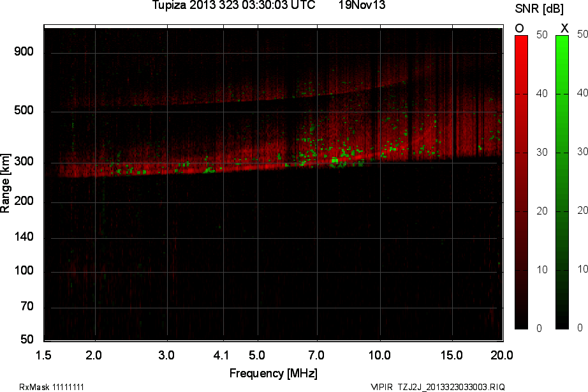This screenshot has width=588, height=392.
Task: Click the 20 value beside the red bar
Action: pyautogui.click(x=542, y=211)
